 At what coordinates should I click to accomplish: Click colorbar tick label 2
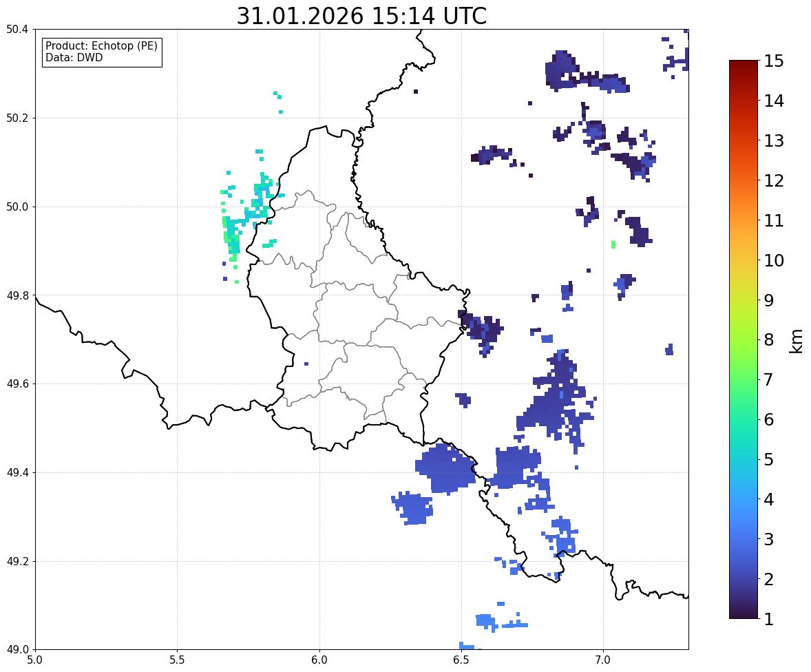(769, 579)
